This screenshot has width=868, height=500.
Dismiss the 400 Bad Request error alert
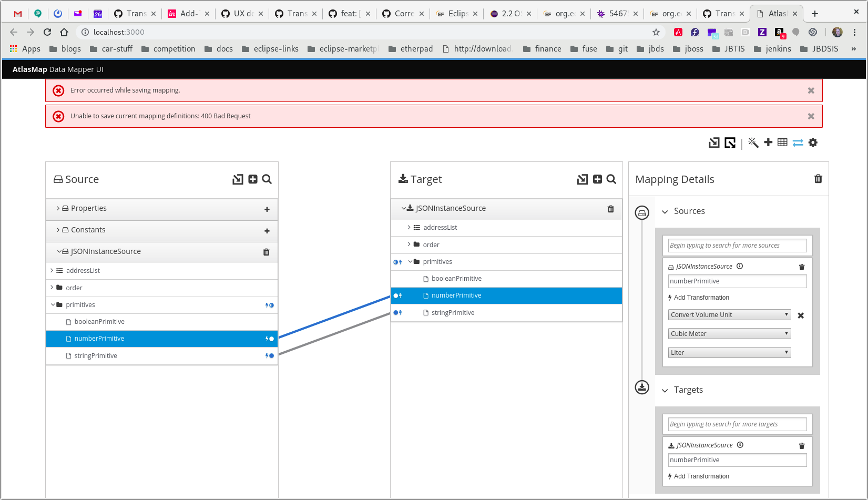811,116
